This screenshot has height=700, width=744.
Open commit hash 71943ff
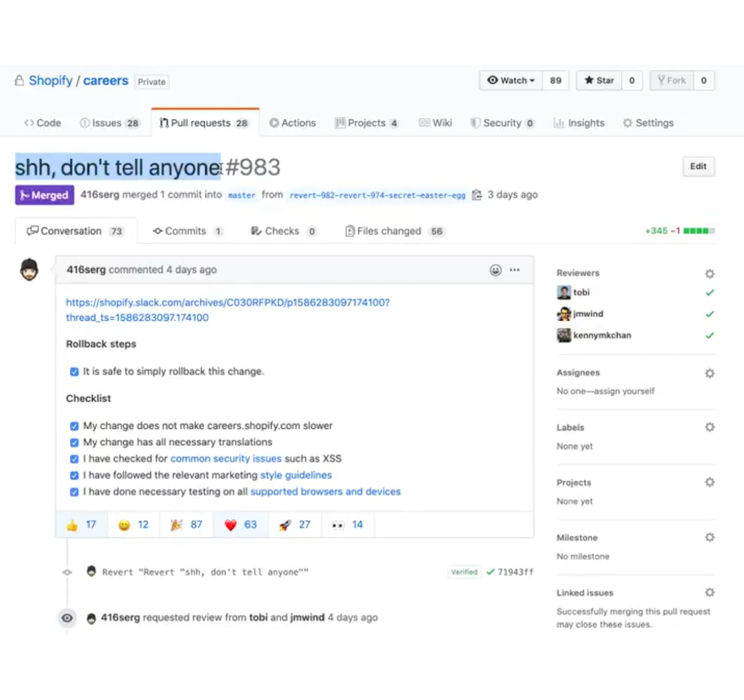point(515,572)
